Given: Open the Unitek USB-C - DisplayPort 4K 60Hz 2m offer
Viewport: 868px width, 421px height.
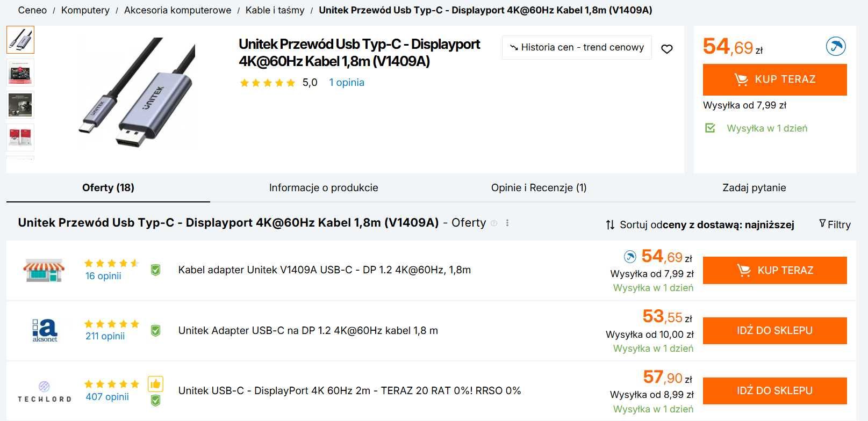Looking at the screenshot, I should [x=349, y=391].
